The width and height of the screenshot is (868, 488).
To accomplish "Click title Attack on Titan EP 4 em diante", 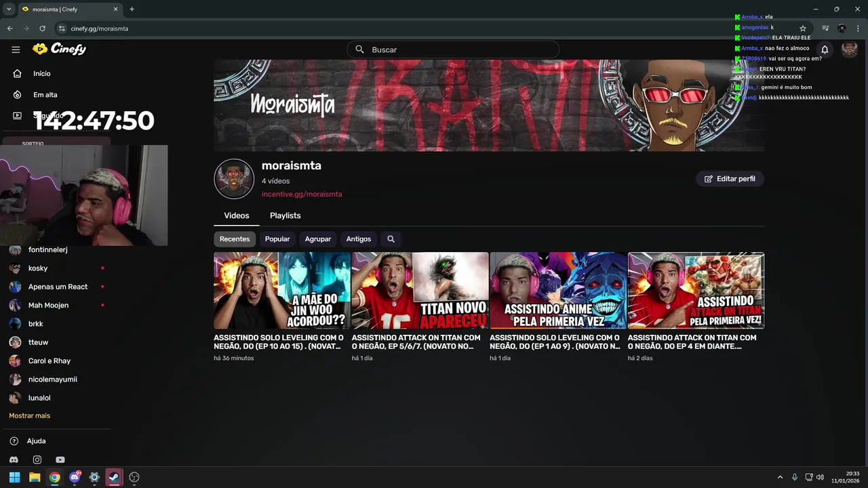I will (x=692, y=342).
